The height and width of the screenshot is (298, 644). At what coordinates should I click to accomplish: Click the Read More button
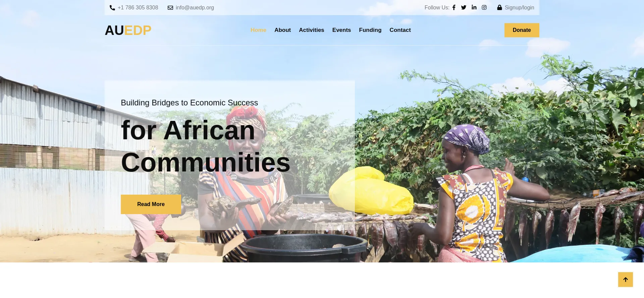(151, 204)
